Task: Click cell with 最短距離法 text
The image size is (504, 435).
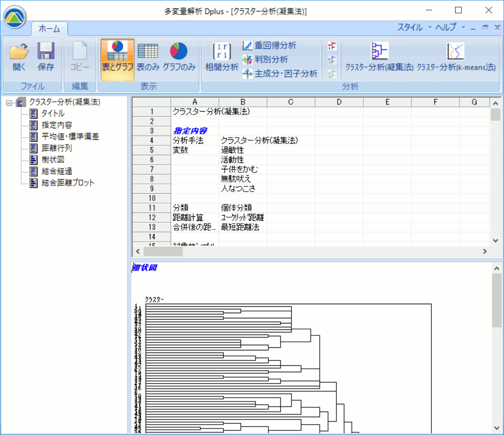Action: point(243,227)
